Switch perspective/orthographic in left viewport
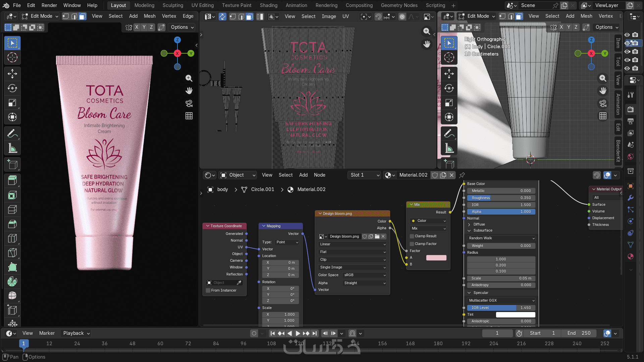 pyautogui.click(x=189, y=116)
